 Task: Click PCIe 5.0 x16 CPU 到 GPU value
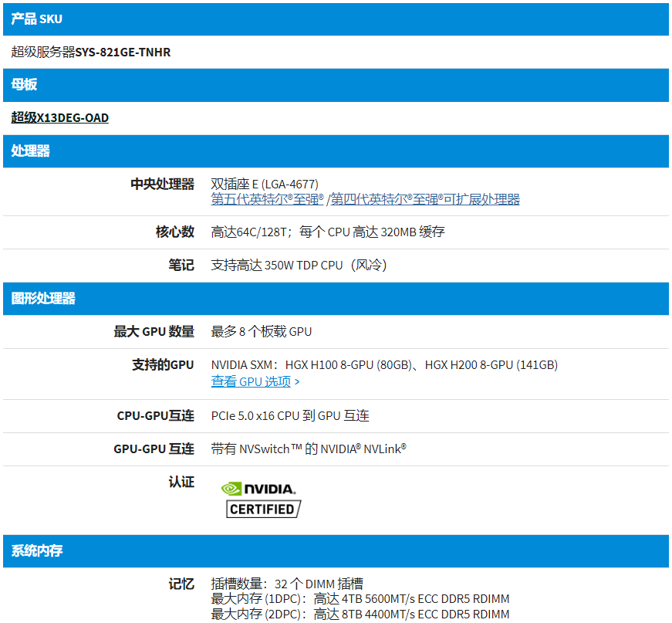pyautogui.click(x=290, y=416)
